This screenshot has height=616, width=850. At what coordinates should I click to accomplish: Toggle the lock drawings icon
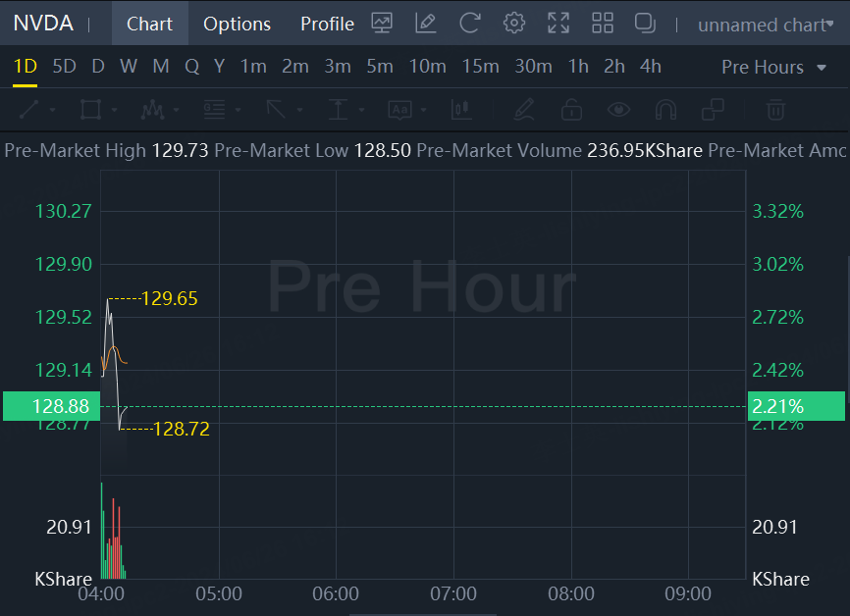pyautogui.click(x=571, y=109)
